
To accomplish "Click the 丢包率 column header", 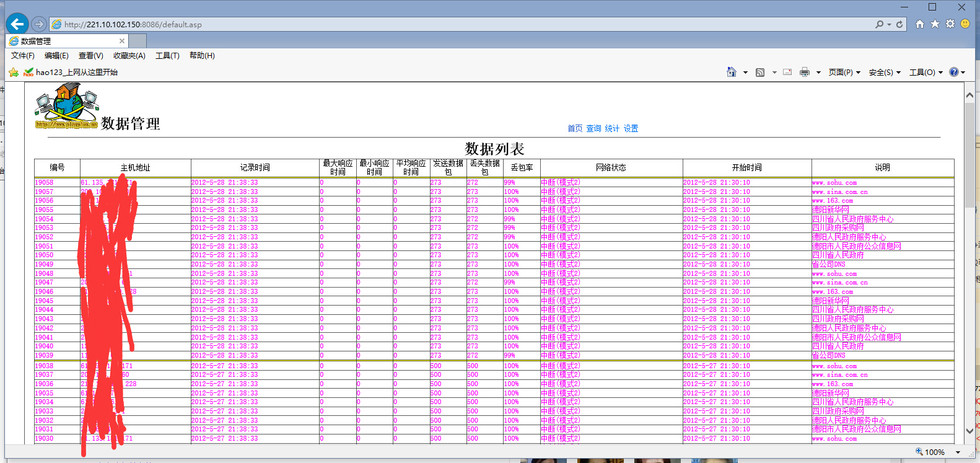I will click(522, 167).
